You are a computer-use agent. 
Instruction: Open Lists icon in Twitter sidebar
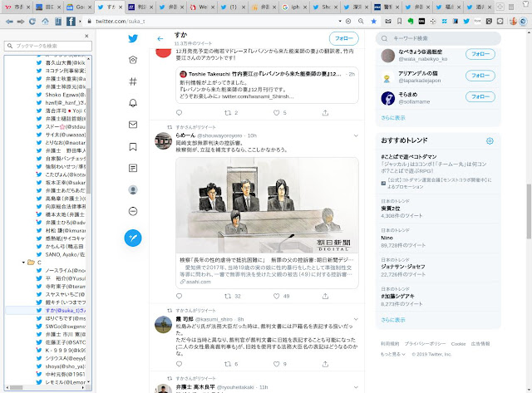coord(133,168)
